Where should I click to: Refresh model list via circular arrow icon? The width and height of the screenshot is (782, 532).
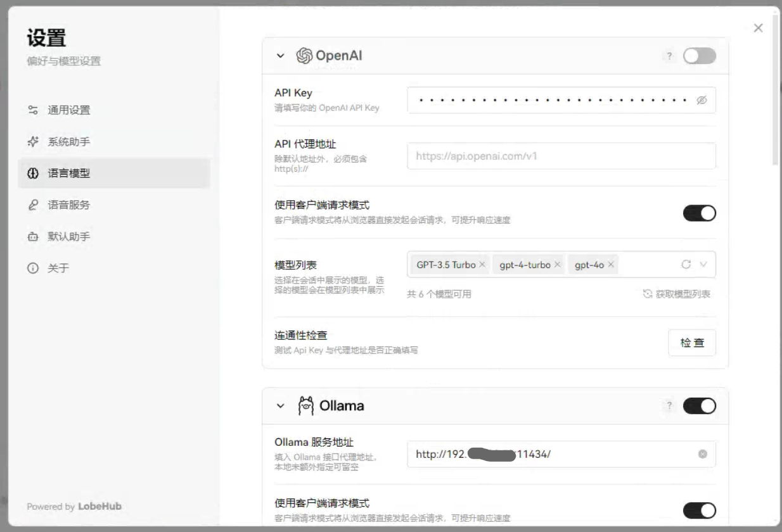pos(686,265)
